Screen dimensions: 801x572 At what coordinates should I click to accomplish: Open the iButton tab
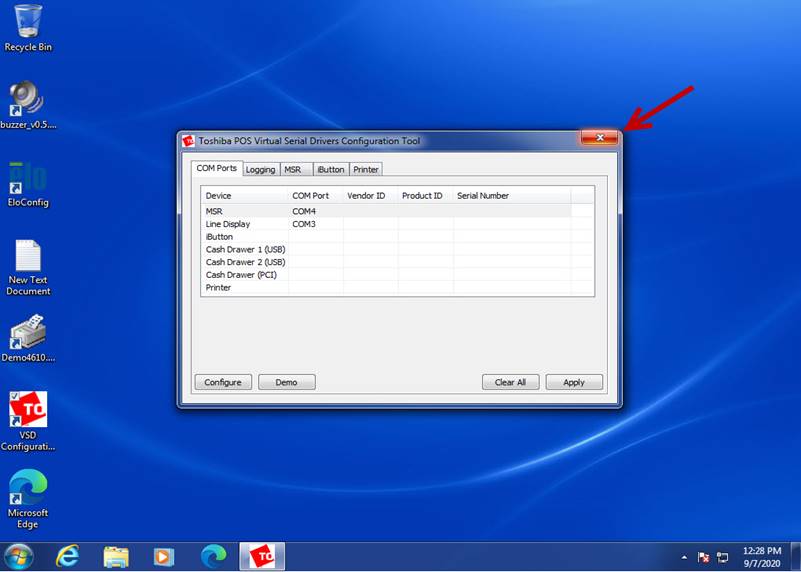330,169
